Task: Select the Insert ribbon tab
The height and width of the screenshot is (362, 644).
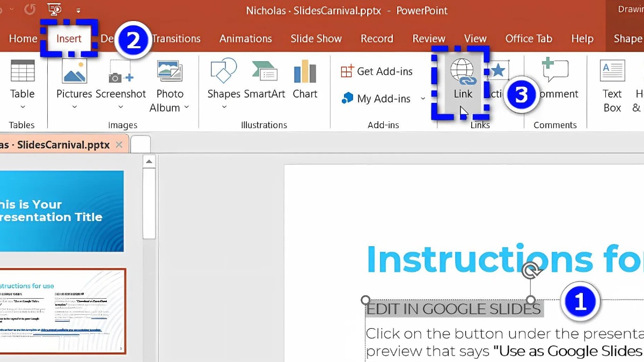Action: [x=69, y=39]
